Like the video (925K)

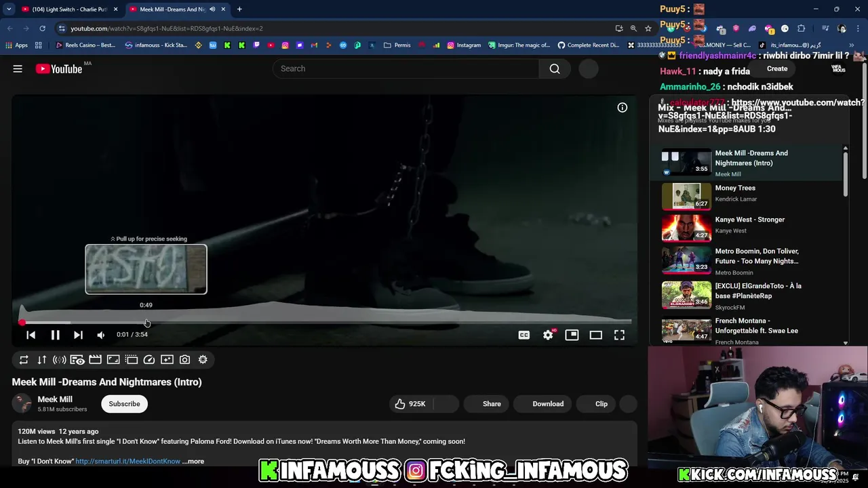(x=411, y=404)
